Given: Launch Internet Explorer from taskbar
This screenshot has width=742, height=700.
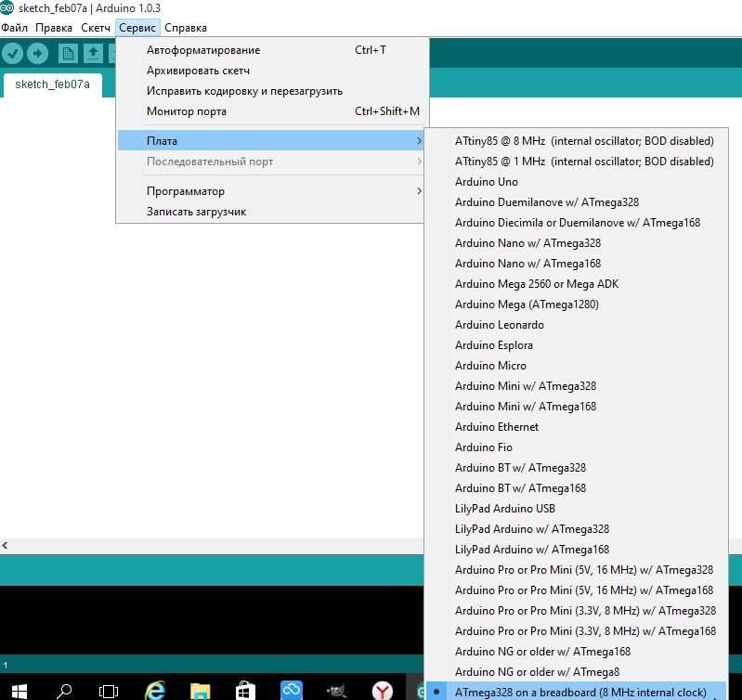Looking at the screenshot, I should (x=155, y=691).
